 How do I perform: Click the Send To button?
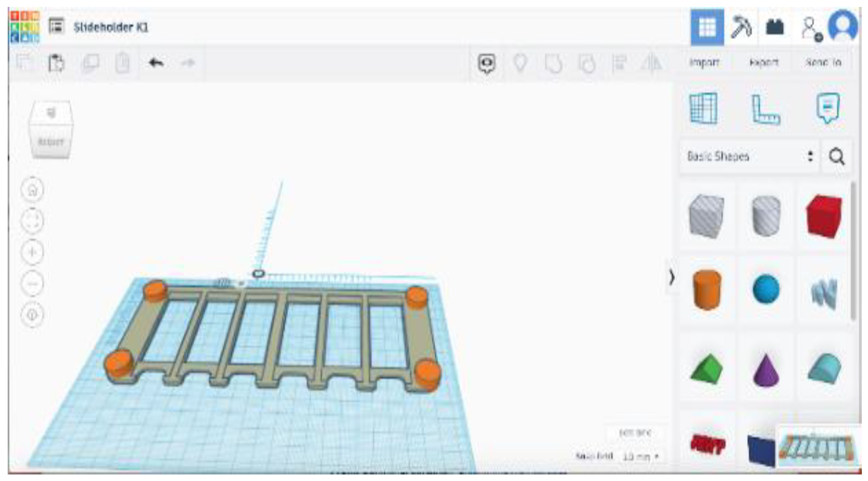[x=823, y=63]
